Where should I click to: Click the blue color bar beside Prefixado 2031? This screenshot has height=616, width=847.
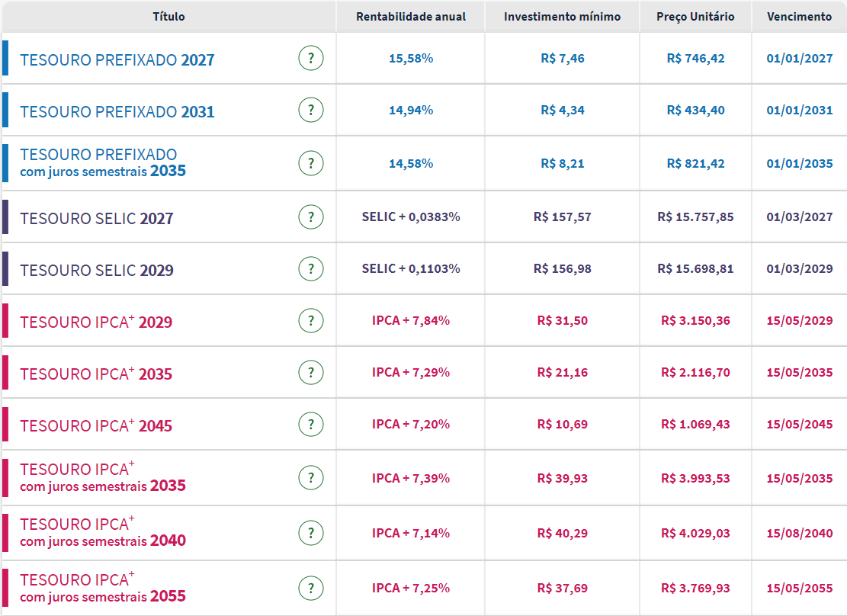5,110
